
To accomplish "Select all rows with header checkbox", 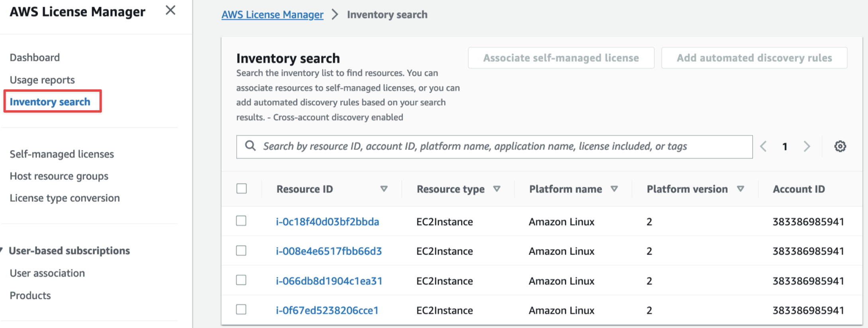I will [x=242, y=189].
